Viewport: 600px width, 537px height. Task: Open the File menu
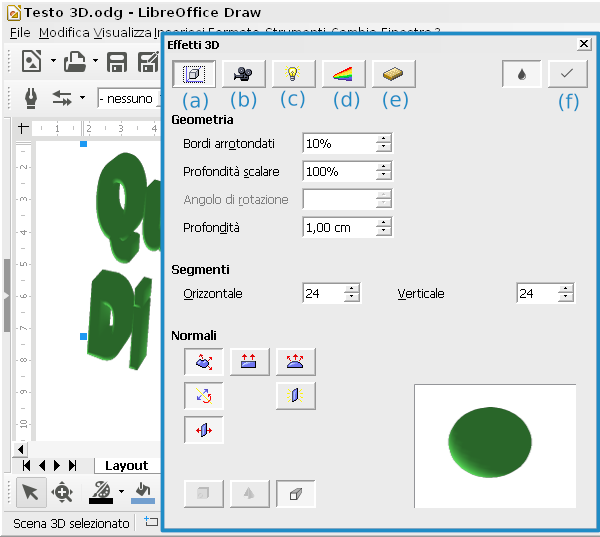tap(20, 33)
